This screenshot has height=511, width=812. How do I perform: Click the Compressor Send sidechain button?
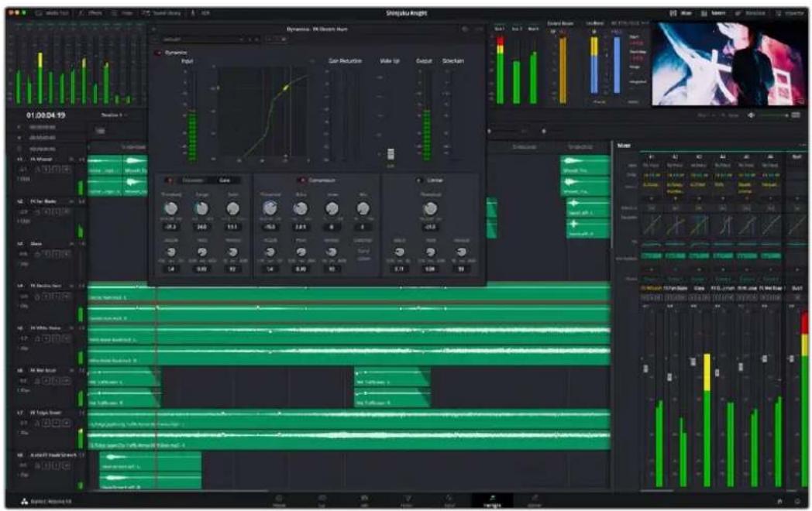(363, 251)
